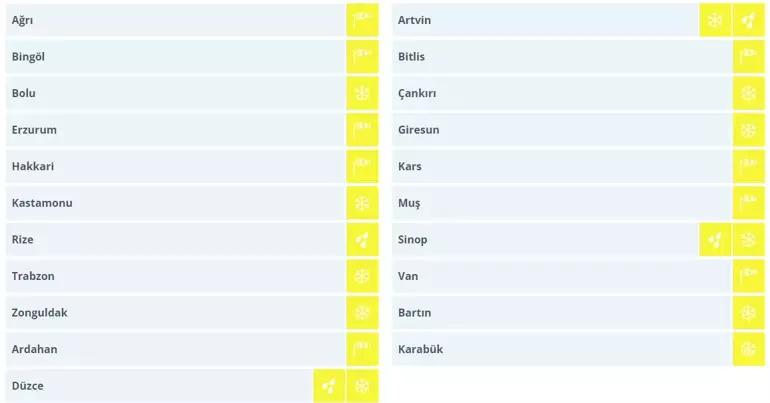This screenshot has height=403, width=770.
Task: Open the Kars province entry
Action: pyautogui.click(x=560, y=166)
